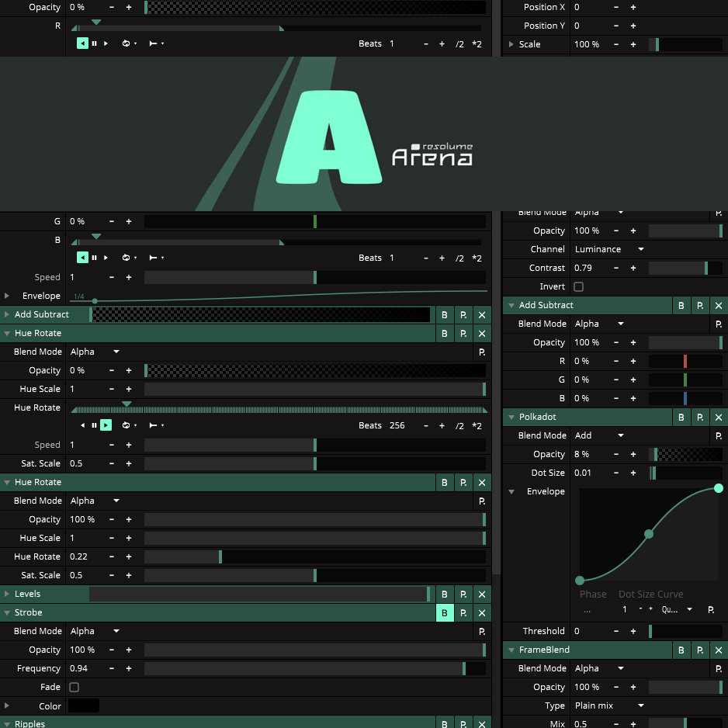The height and width of the screenshot is (728, 728).
Task: Play forward the Hue Rotate animation
Action: point(106,425)
